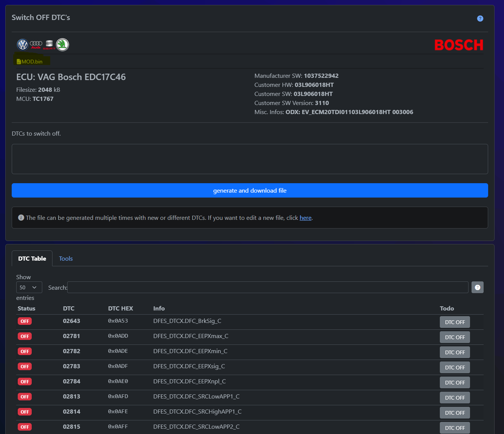Viewport: 504px width, 434px height.
Task: Focus the DTCs to switch off text area
Action: coord(250,159)
